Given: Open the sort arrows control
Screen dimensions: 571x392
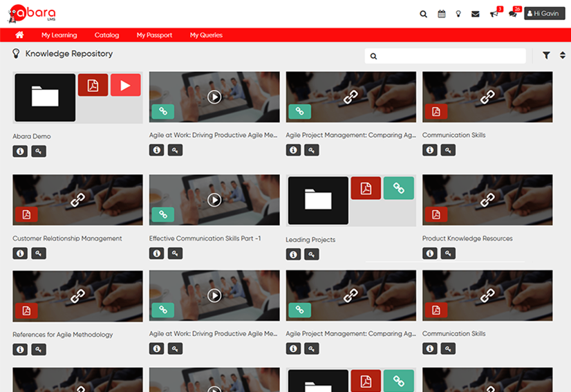Looking at the screenshot, I should point(563,55).
